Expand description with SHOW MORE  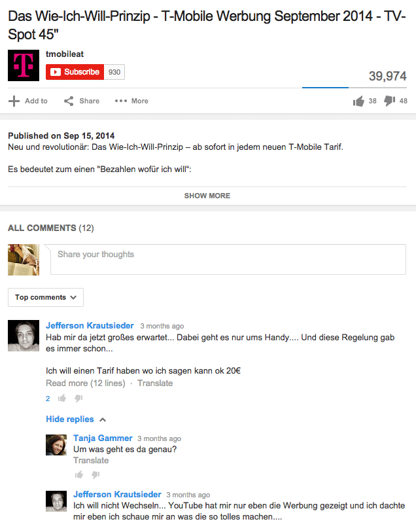click(207, 196)
